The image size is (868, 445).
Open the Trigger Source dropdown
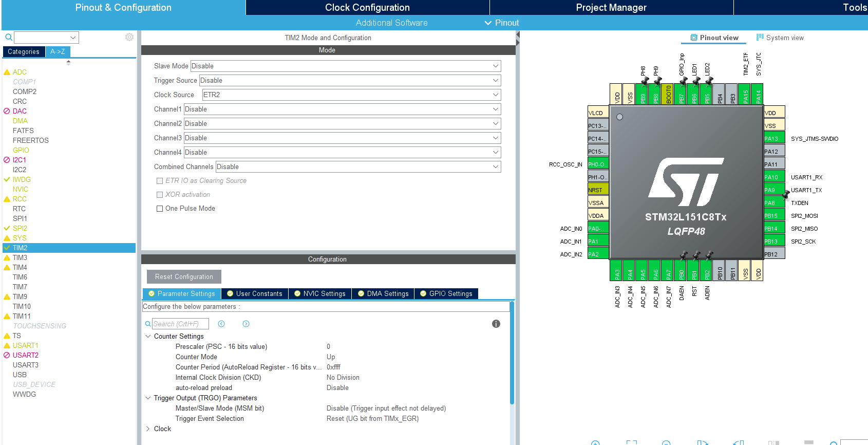[350, 80]
